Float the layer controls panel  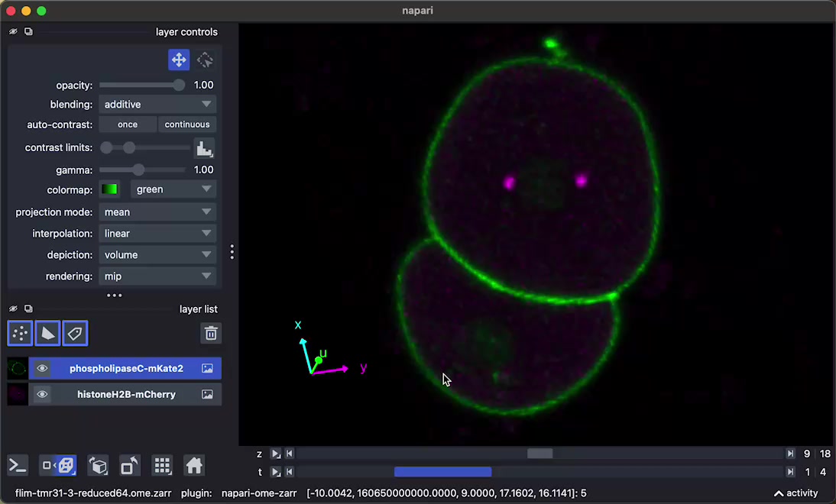[x=28, y=32]
